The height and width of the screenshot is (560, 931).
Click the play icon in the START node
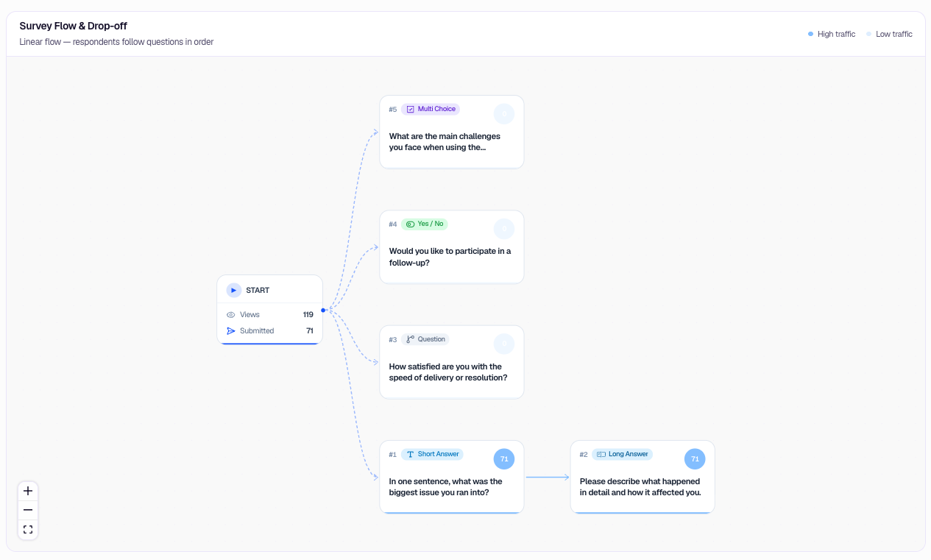(233, 290)
